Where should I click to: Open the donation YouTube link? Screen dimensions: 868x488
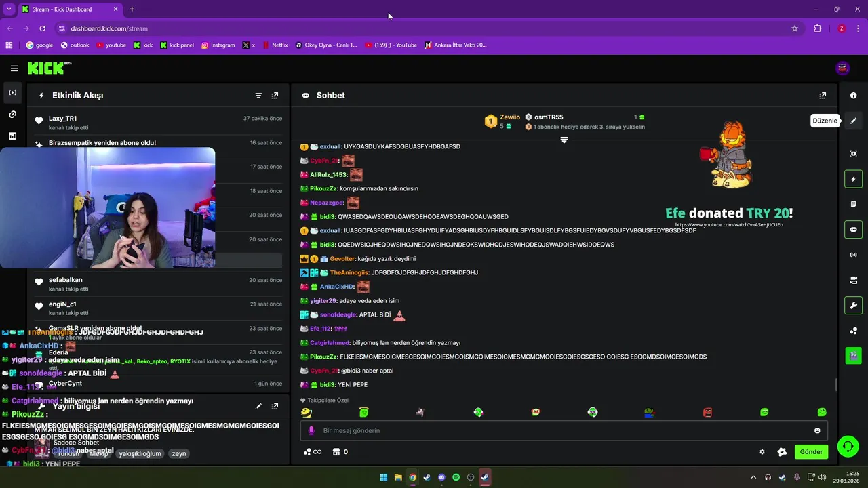click(729, 225)
